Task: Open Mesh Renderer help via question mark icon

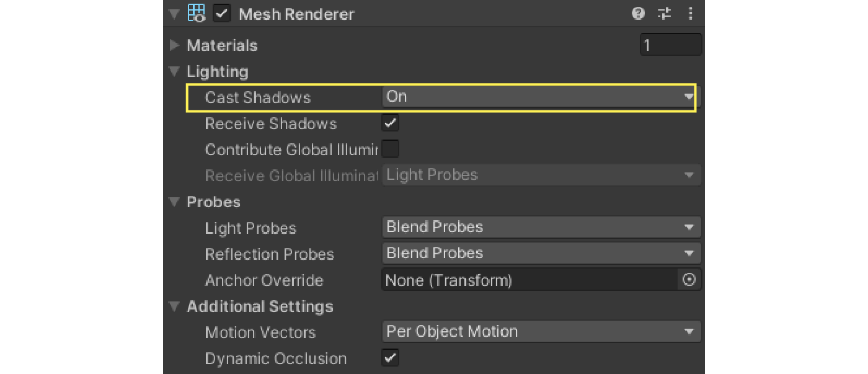Action: [638, 13]
